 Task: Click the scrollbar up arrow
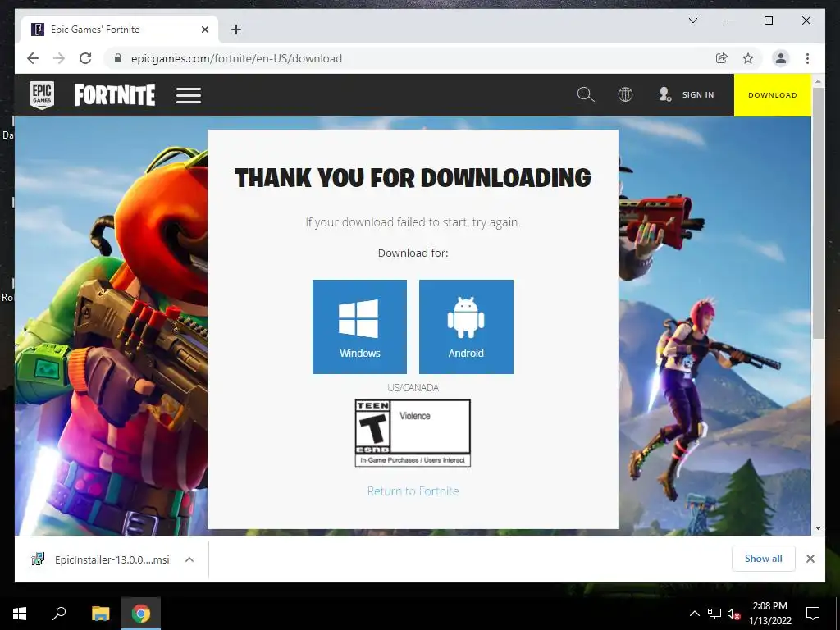pos(818,81)
